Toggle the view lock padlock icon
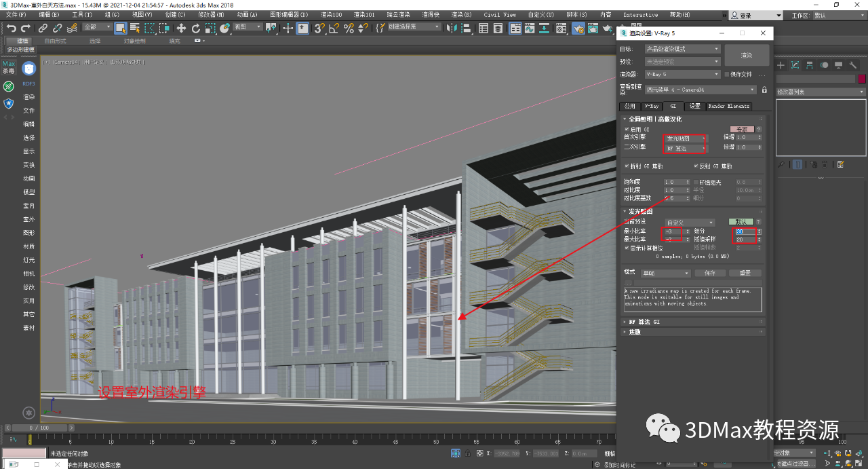868x469 pixels. (764, 90)
